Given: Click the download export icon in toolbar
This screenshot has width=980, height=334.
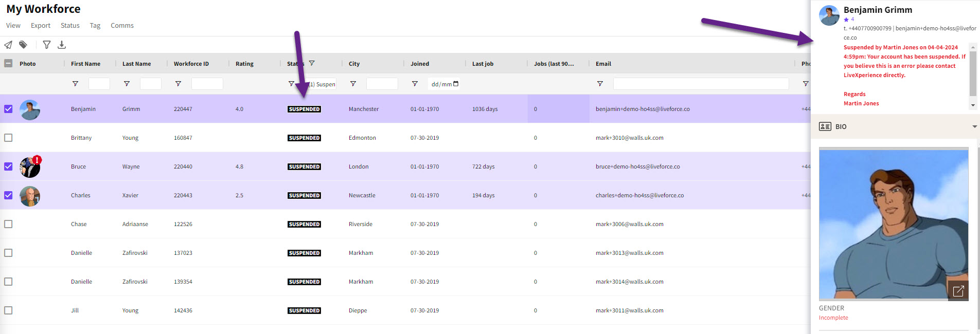Looking at the screenshot, I should [x=62, y=45].
